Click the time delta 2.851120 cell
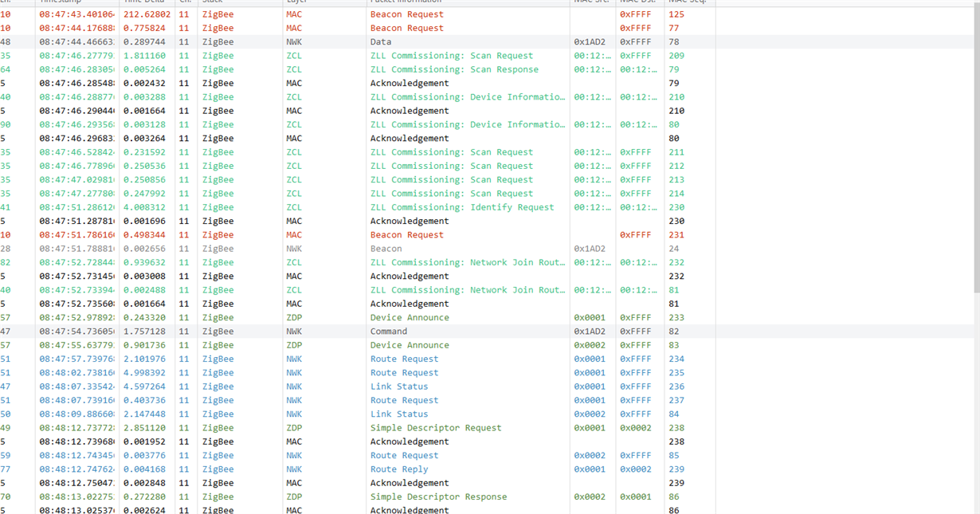980x514 pixels. tap(145, 428)
